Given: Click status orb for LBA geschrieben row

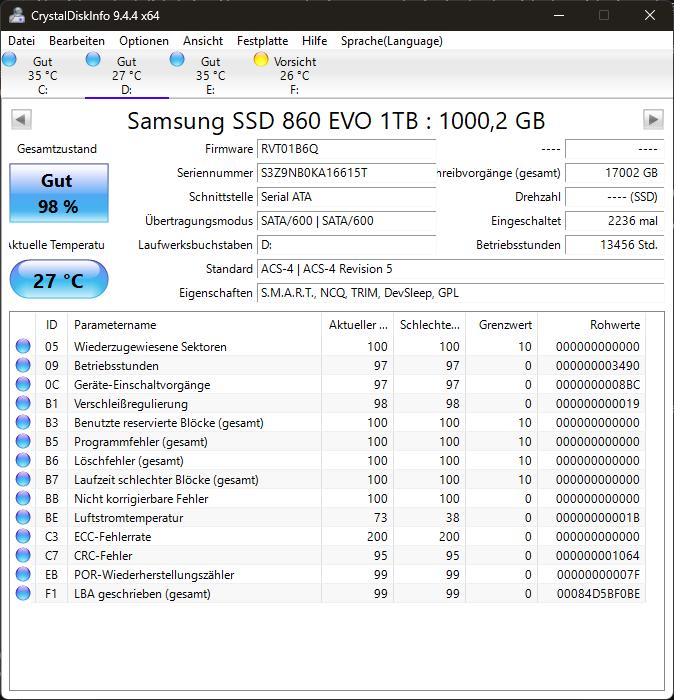Looking at the screenshot, I should [x=23, y=593].
